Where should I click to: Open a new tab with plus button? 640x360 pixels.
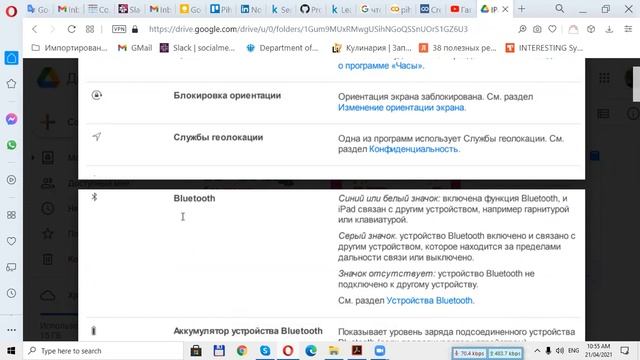click(522, 9)
